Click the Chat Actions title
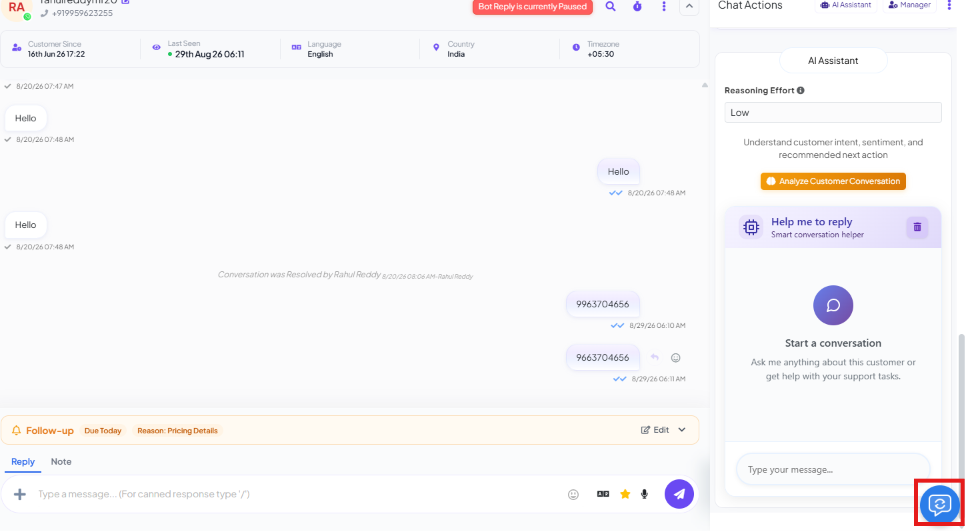This screenshot has width=966, height=531. click(x=750, y=5)
